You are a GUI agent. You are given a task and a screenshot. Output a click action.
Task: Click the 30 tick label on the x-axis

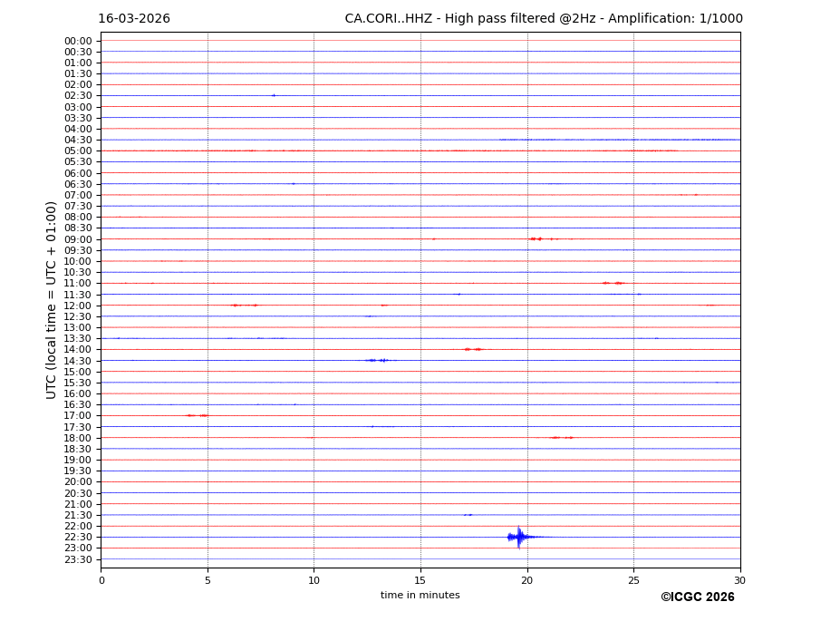coord(739,580)
